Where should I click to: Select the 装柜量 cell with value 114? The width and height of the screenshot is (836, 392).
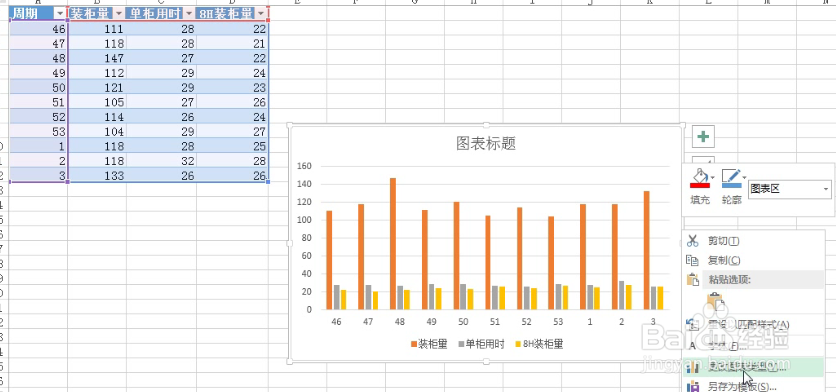[97, 116]
